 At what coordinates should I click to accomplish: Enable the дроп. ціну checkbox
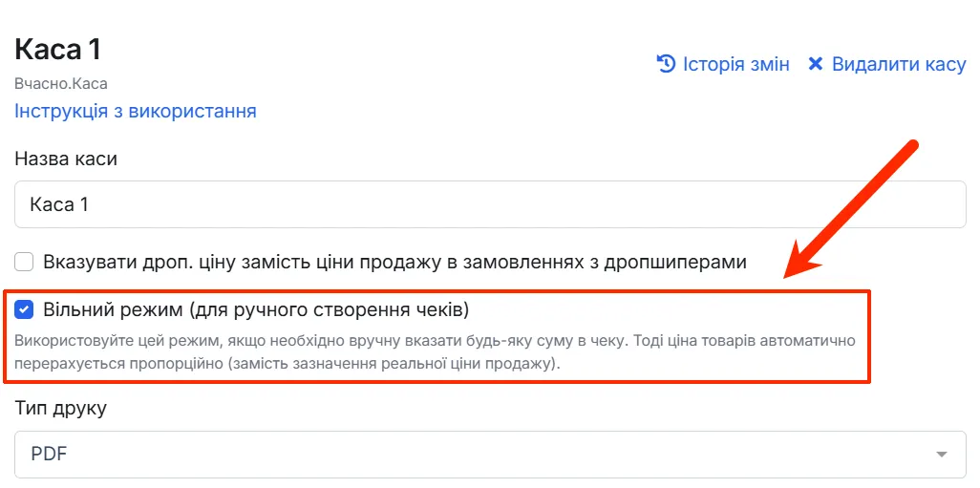(x=24, y=262)
